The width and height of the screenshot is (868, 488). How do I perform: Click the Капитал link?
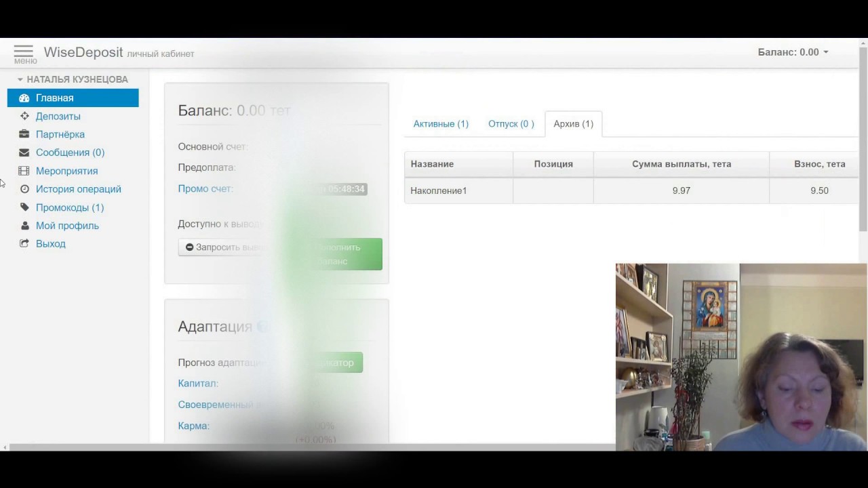(198, 383)
